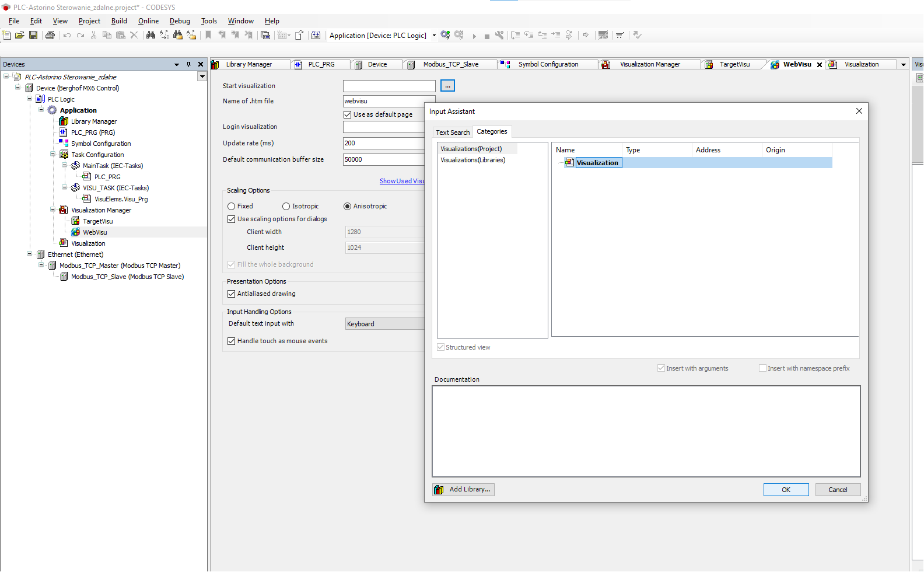Click the Find binoculars icon
The height and width of the screenshot is (572, 924).
point(150,35)
